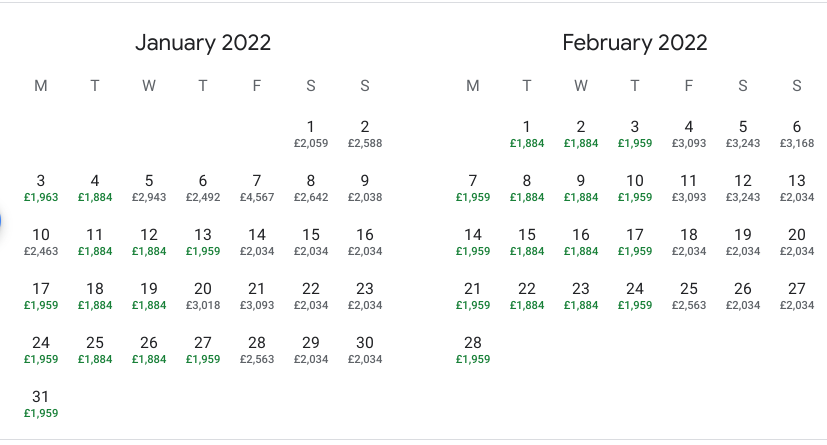This screenshot has width=827, height=445.
Task: Choose January 1, 2022 date
Action: tap(311, 133)
